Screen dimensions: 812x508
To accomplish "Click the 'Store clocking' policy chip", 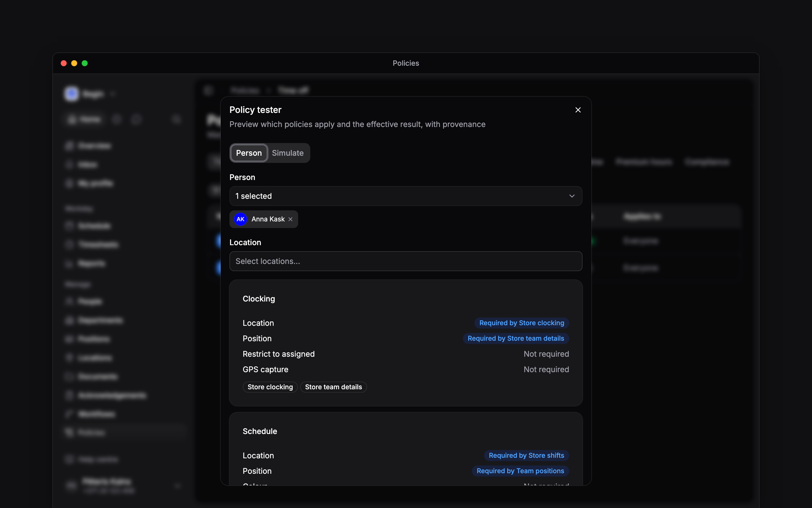I will tap(270, 387).
